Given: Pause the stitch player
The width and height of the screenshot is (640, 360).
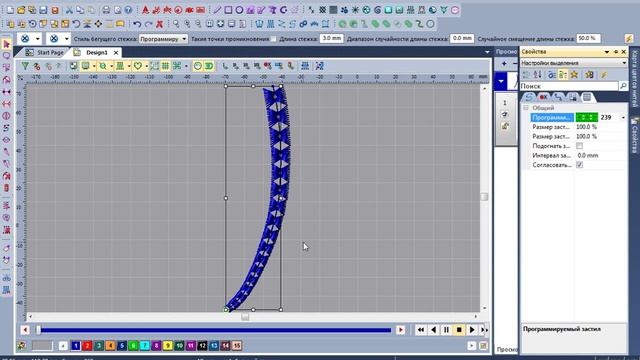Looking at the screenshot, I should coord(446,330).
